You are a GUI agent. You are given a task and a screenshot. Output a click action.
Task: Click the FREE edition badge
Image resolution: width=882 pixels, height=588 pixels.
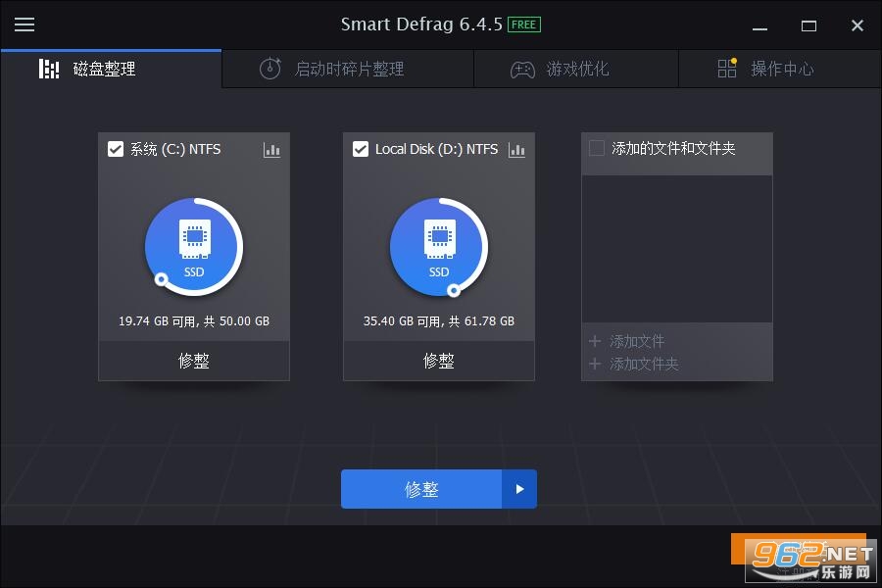523,24
